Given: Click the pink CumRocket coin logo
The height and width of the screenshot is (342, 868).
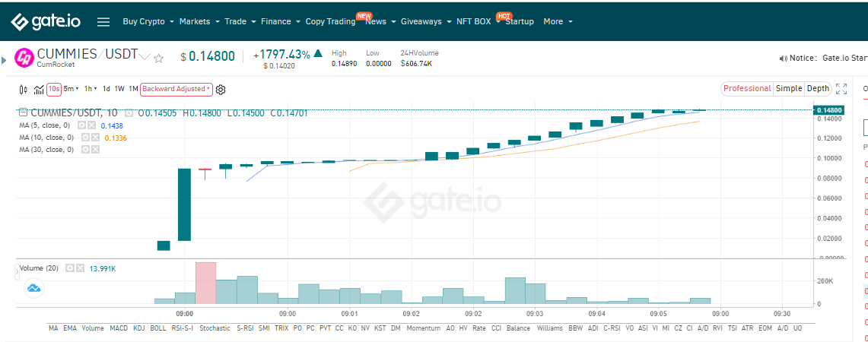Looking at the screenshot, I should tap(24, 58).
